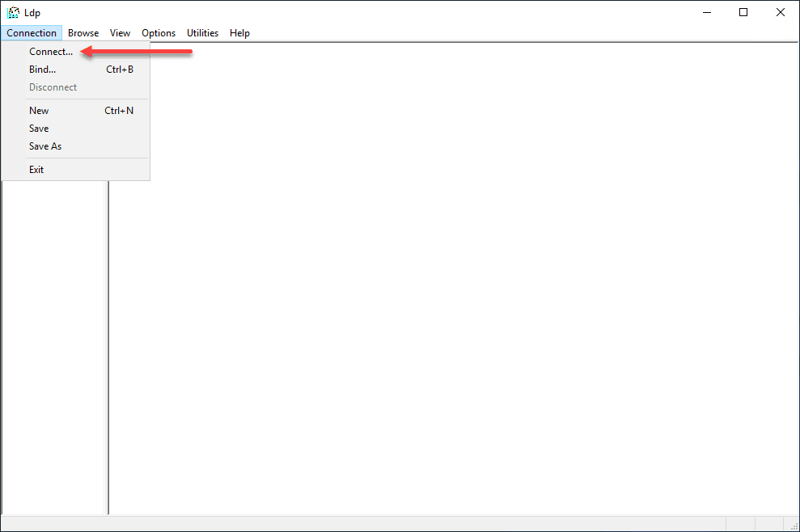This screenshot has height=532, width=800.
Task: Open the Utilities menu
Action: pyautogui.click(x=202, y=33)
